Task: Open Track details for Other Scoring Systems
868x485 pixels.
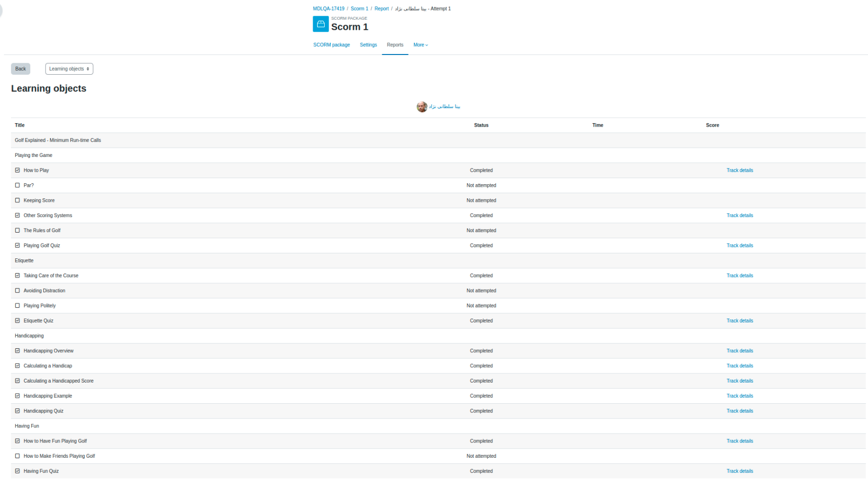Action: 740,215
